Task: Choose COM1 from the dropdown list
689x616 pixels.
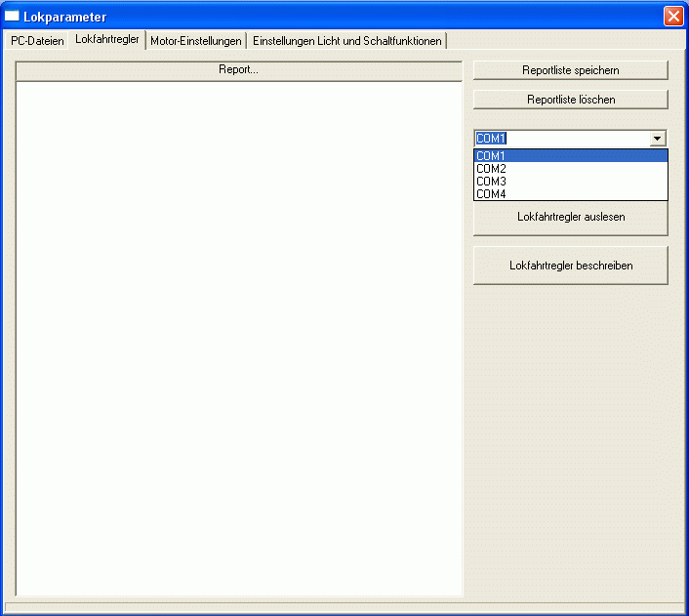Action: point(570,156)
